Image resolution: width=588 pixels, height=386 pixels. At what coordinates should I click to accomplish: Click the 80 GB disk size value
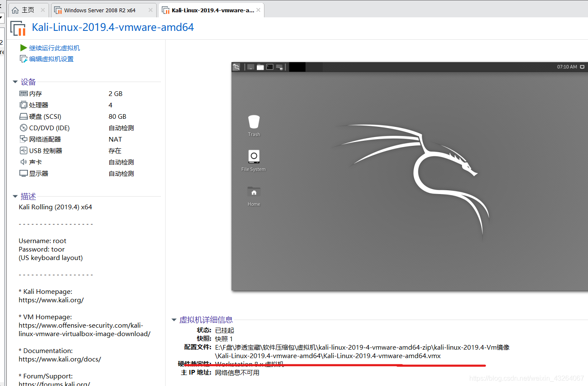pos(117,116)
